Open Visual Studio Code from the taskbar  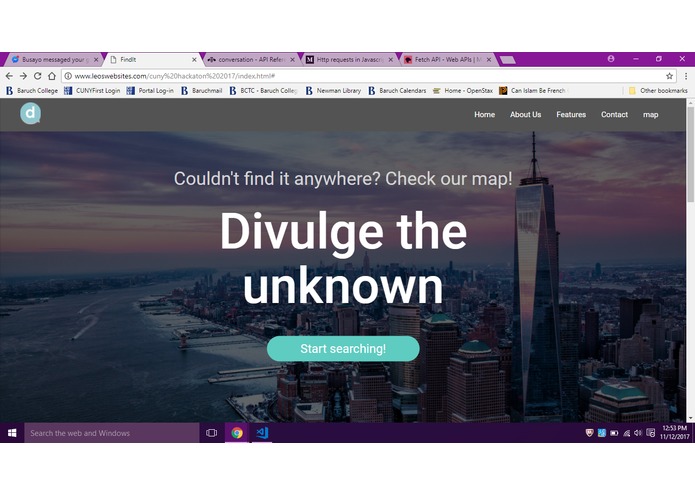coord(262,433)
